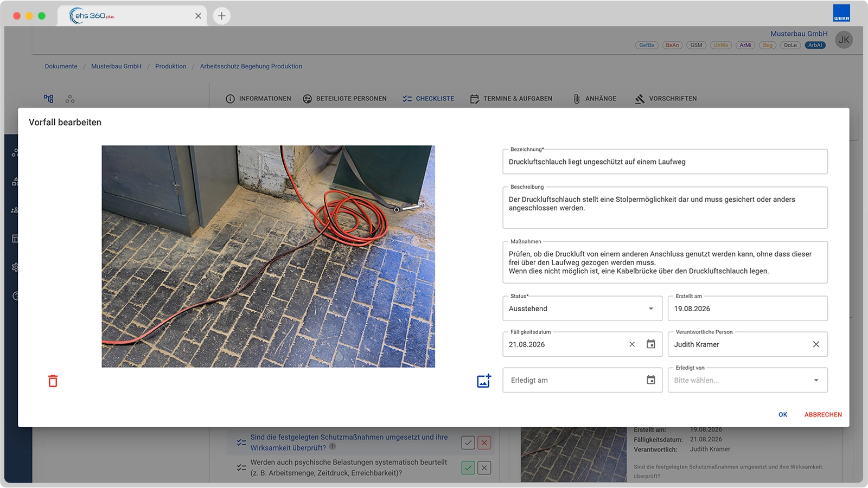Click into the Bezeichnung field

pyautogui.click(x=665, y=162)
